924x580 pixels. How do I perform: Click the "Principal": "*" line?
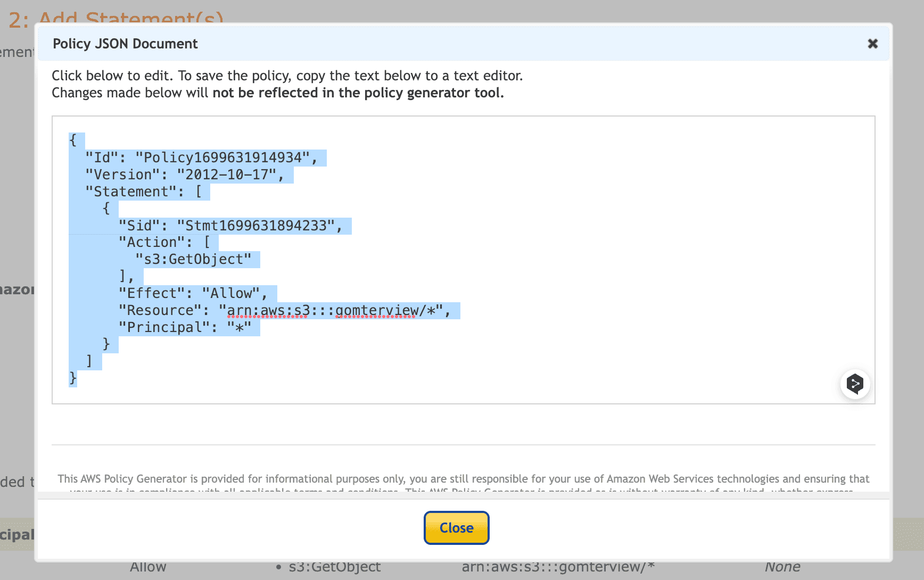185,328
